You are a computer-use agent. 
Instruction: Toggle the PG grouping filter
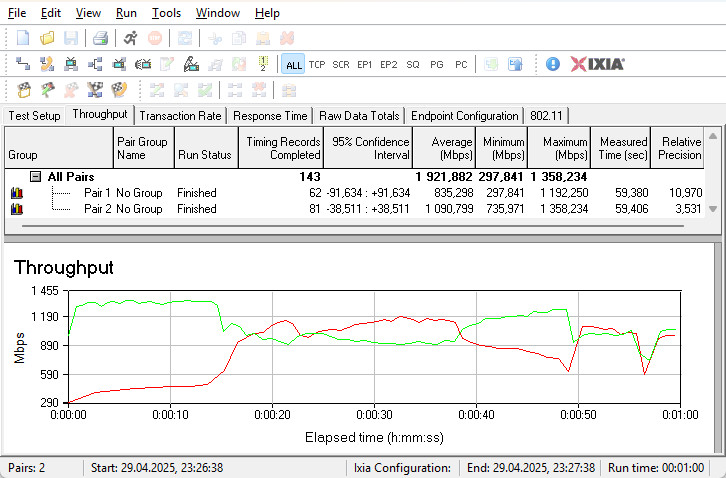(x=437, y=64)
